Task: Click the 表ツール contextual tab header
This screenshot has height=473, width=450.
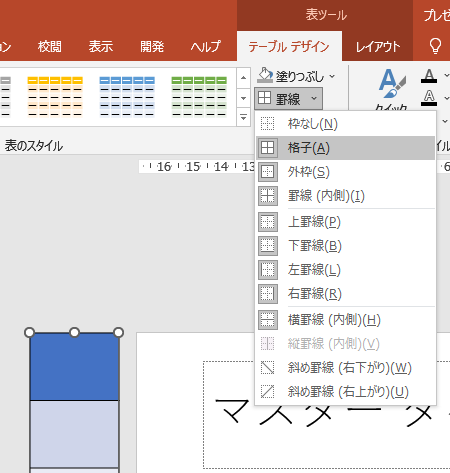Action: coord(326,15)
